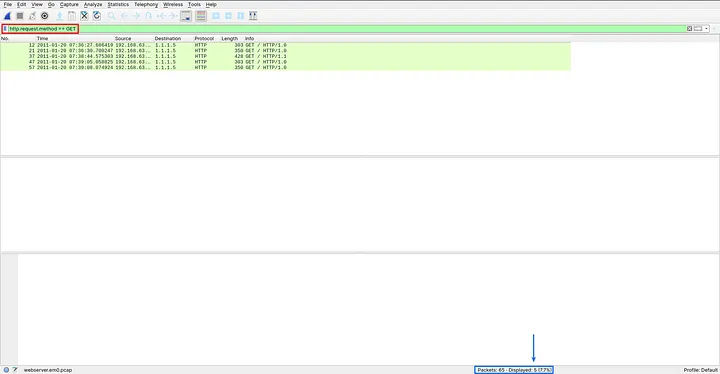720x374 pixels.
Task: Restart the current capture
Action: coord(32,16)
